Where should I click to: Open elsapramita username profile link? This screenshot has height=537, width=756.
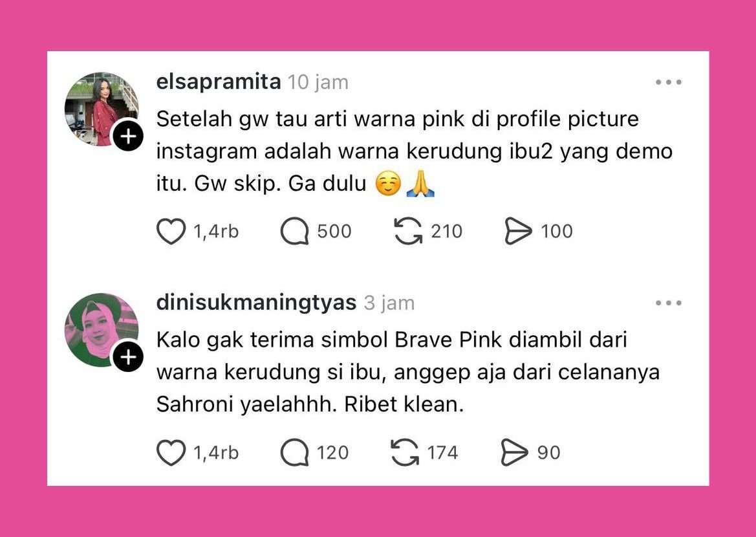pos(219,83)
